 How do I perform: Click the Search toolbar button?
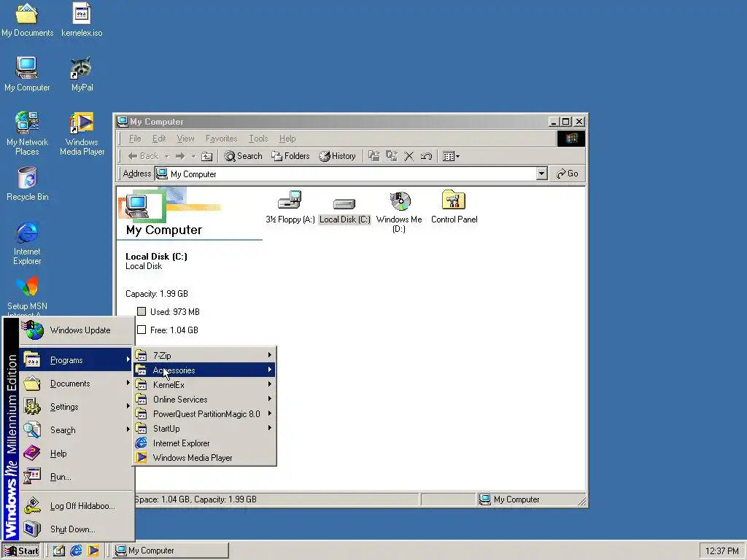coord(243,156)
